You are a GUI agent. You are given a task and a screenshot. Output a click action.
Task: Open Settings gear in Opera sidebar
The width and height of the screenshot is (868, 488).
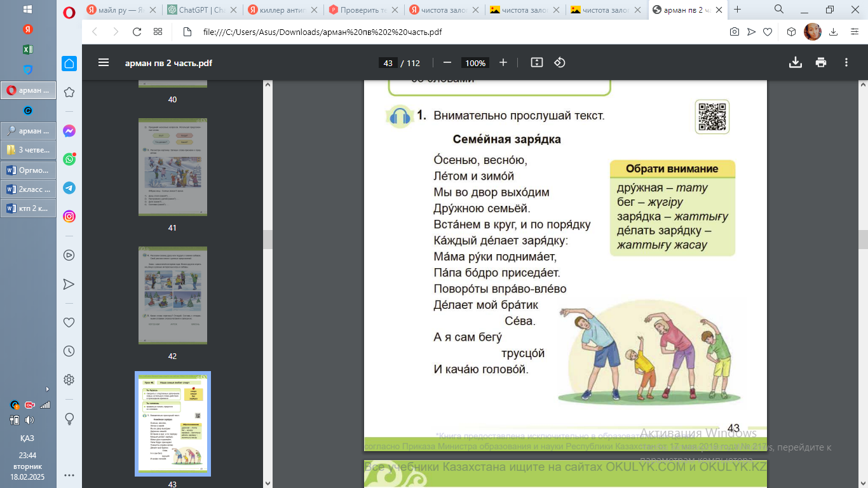pyautogui.click(x=69, y=379)
